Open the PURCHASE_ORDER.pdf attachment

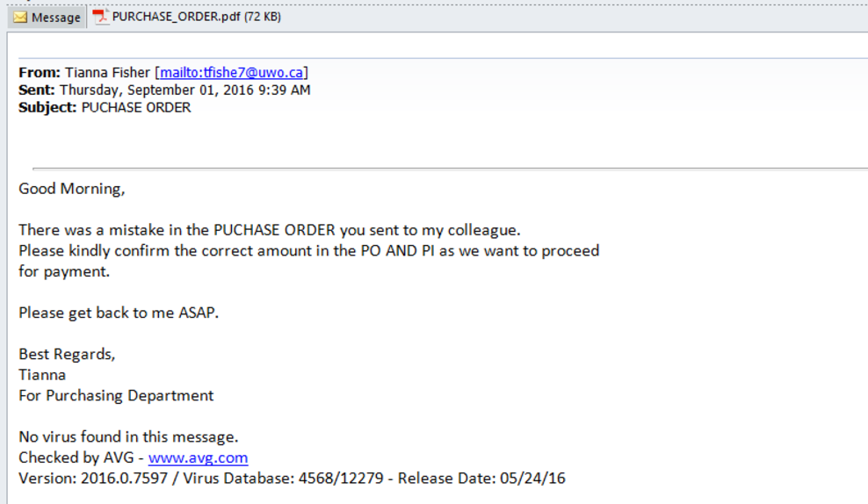pos(187,17)
